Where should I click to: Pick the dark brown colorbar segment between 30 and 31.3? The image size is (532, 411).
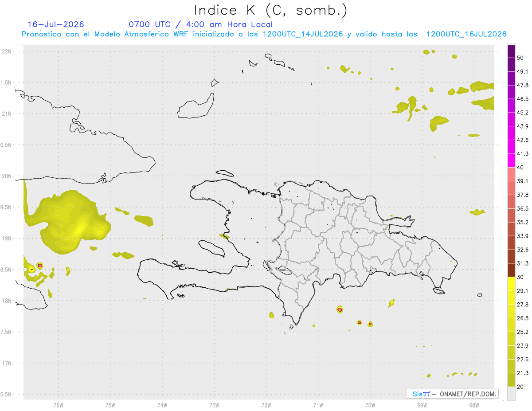[511, 270]
